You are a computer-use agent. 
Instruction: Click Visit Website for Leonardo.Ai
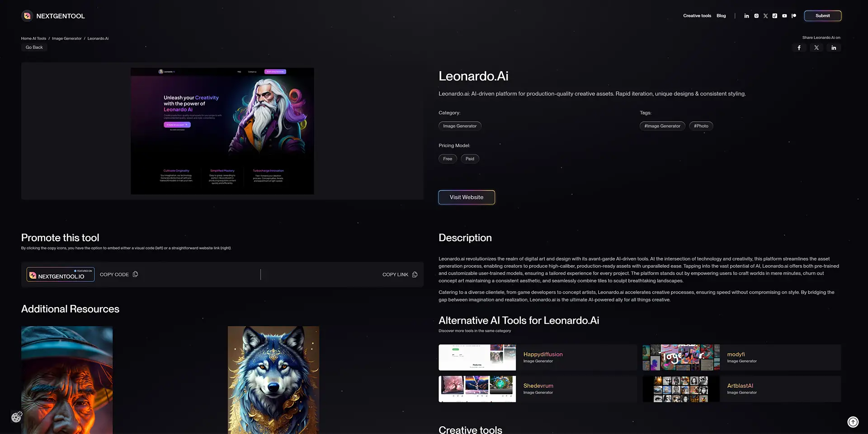[466, 197]
